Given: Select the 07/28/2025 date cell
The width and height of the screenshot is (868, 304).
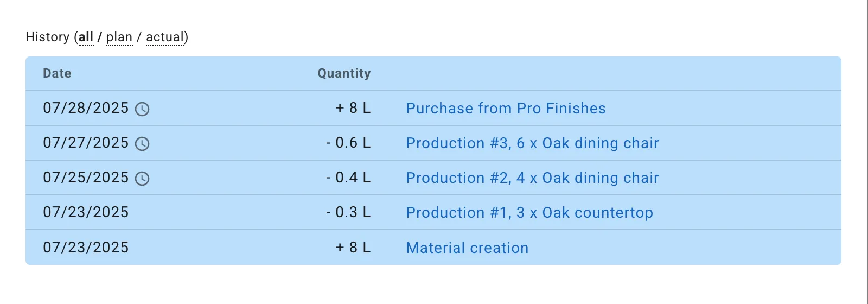Looking at the screenshot, I should pos(86,108).
